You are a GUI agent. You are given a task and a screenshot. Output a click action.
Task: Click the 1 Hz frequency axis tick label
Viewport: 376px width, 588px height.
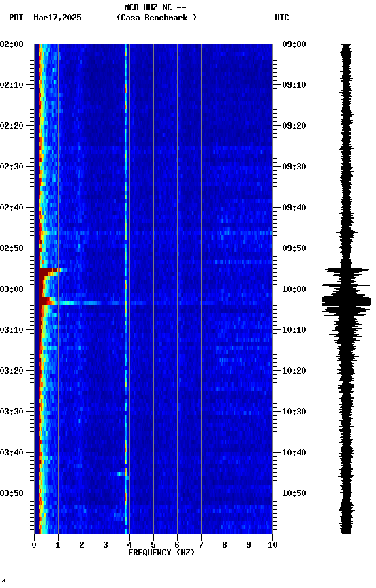pos(58,545)
